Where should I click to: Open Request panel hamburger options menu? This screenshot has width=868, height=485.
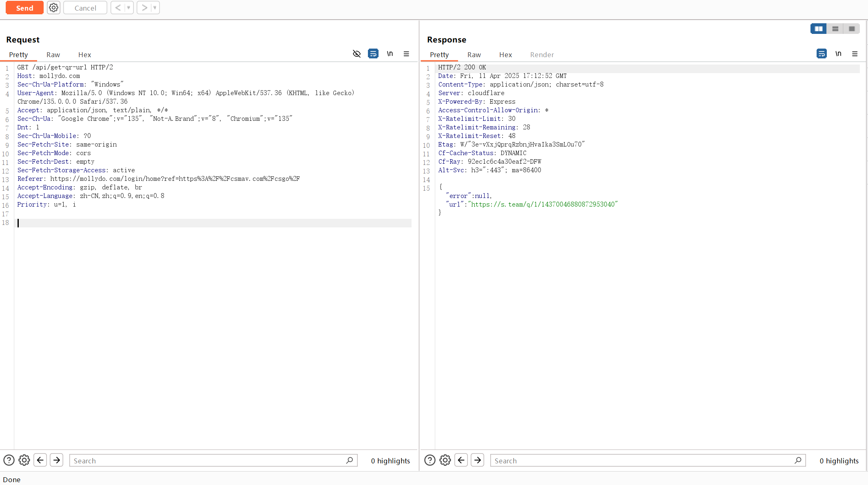(x=406, y=54)
